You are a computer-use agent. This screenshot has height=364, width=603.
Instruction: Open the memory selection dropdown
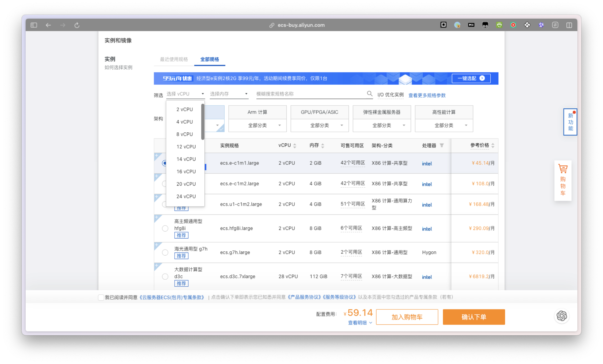[x=229, y=94]
